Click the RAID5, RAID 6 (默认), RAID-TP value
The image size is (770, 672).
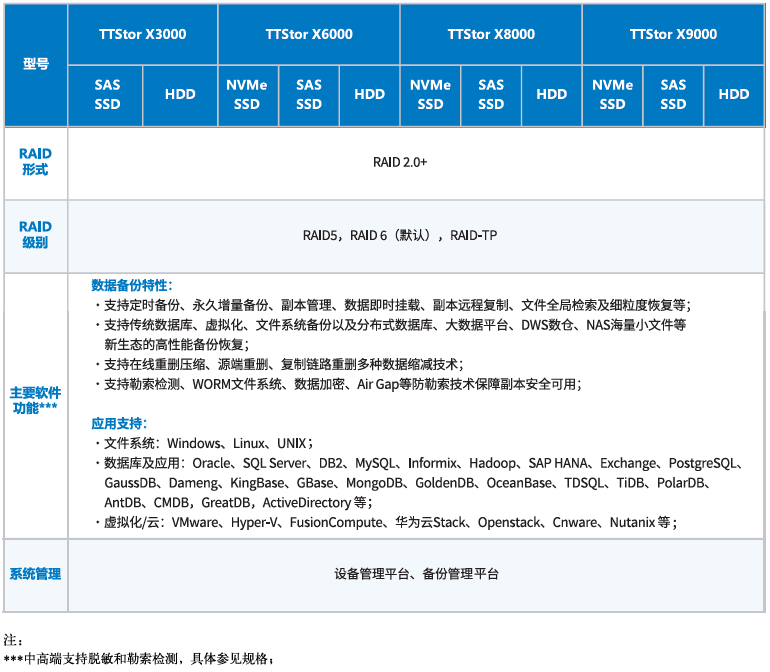click(x=400, y=235)
